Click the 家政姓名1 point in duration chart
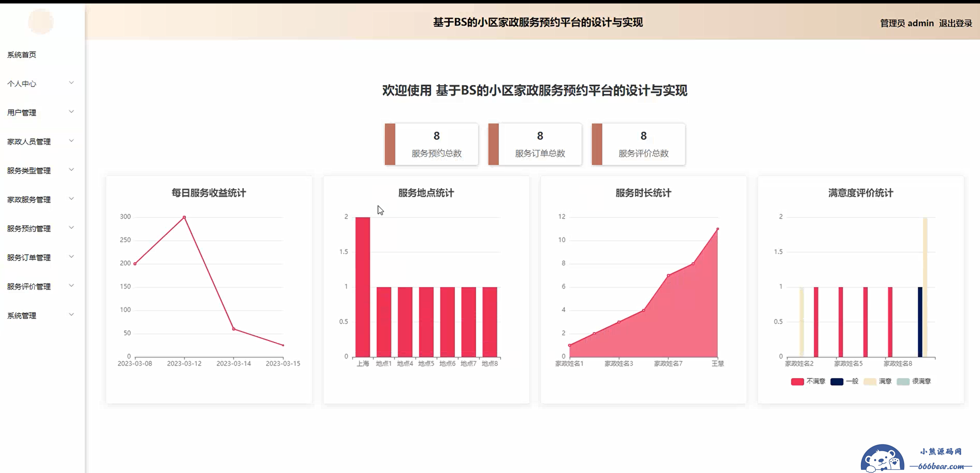Image resolution: width=980 pixels, height=473 pixels. tap(570, 345)
